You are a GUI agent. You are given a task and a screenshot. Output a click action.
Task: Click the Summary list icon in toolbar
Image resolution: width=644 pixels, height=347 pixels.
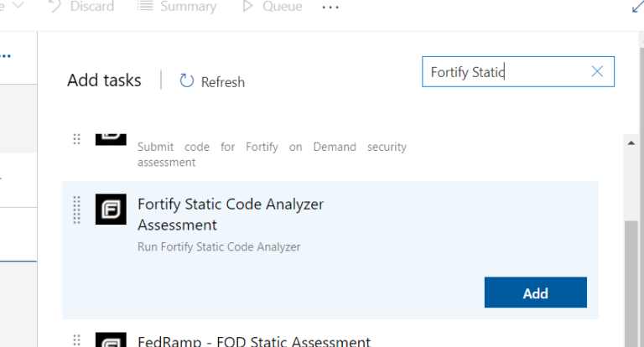click(x=144, y=6)
